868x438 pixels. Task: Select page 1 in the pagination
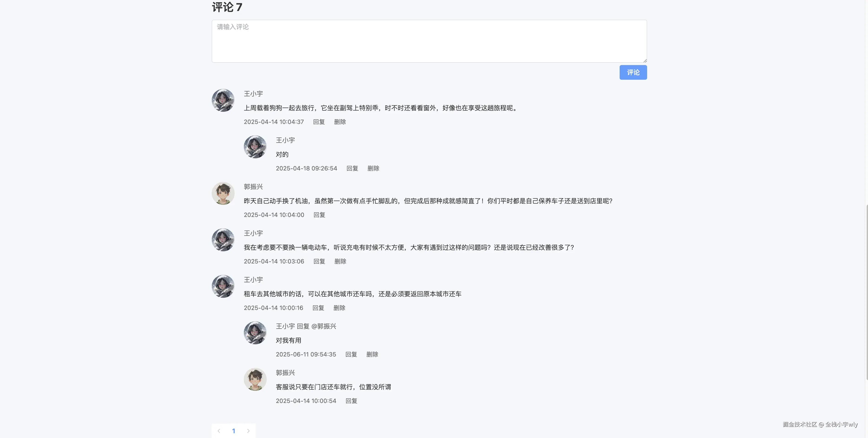[233, 431]
